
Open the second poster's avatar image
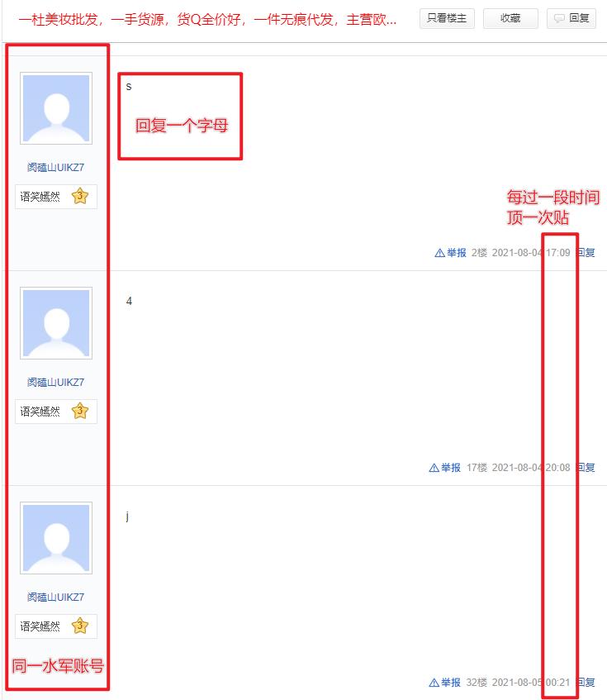[x=56, y=323]
